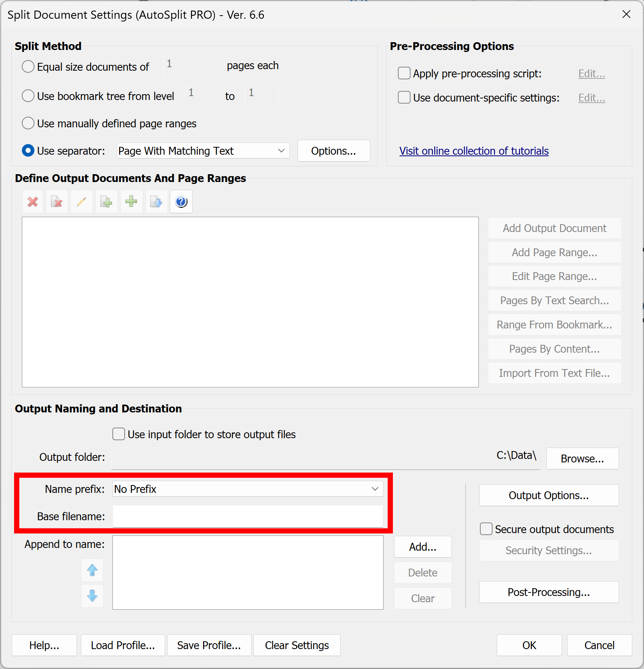Check Use input folder to store output files
This screenshot has height=669, width=644.
[118, 434]
